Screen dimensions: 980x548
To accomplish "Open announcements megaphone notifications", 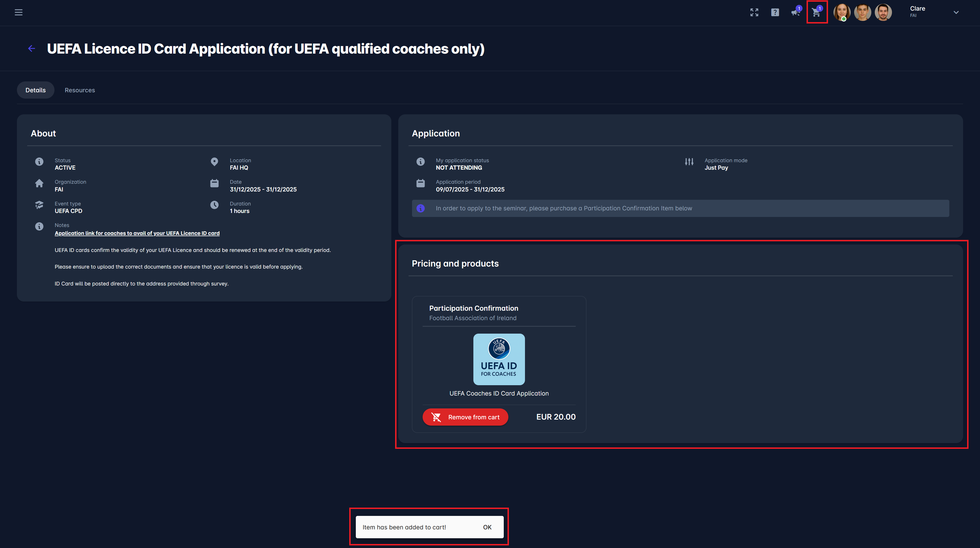I will coord(795,12).
